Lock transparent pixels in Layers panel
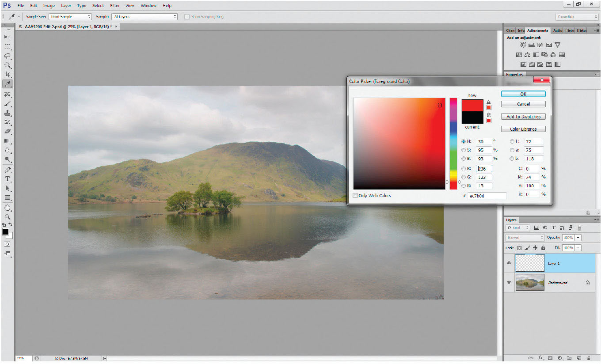Viewport: 601px width, 364px height. click(x=520, y=248)
